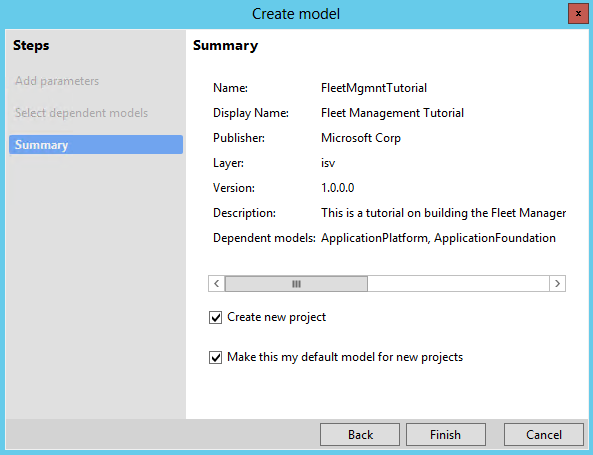Close the Create model dialog
Viewport: 593px width, 455px height.
578,14
